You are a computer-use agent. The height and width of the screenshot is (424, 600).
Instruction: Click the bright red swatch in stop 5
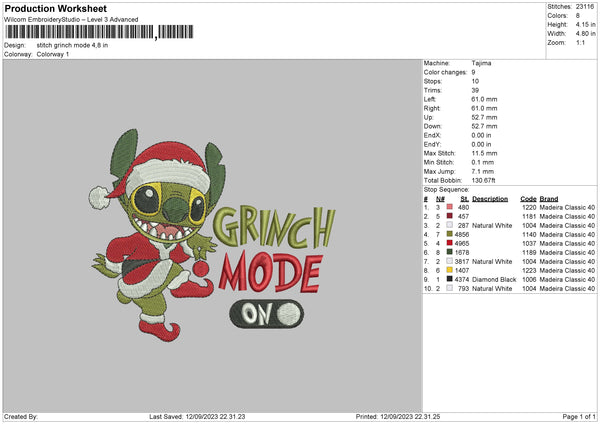pyautogui.click(x=450, y=243)
